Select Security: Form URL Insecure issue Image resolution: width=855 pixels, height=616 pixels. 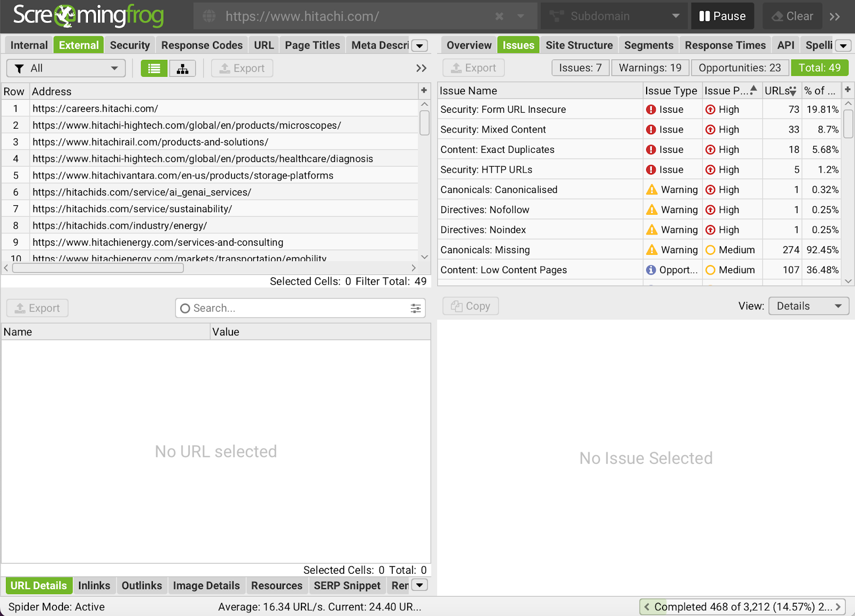click(x=639, y=110)
